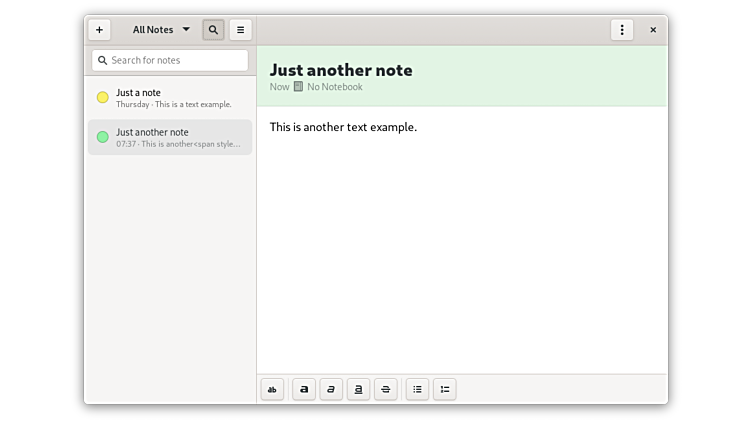Toggle underline formatting

[x=358, y=389]
